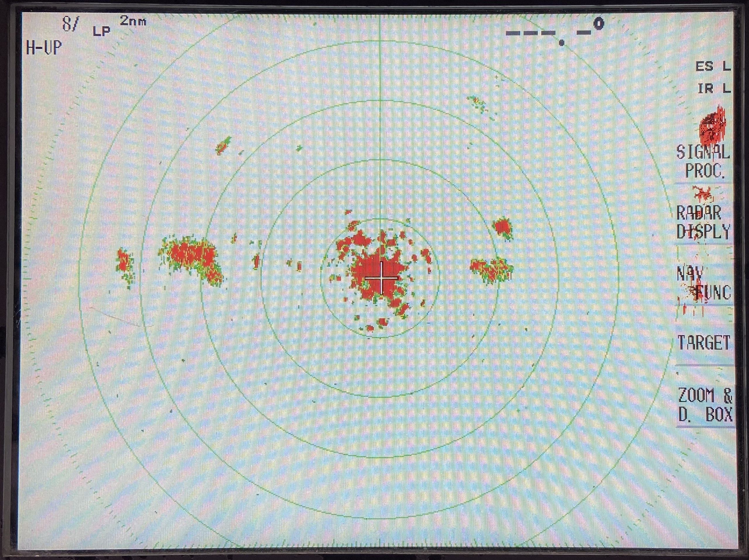Select the TARGET menu item
The image size is (749, 560).
(x=704, y=342)
